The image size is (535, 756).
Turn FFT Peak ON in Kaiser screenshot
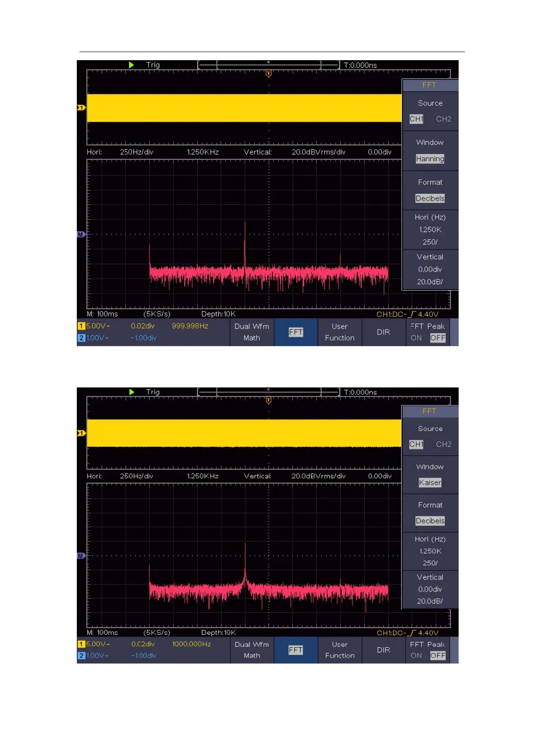pyautogui.click(x=416, y=655)
